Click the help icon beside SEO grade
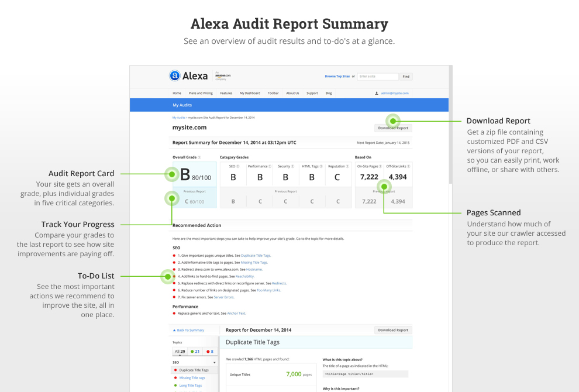This screenshot has width=579, height=392. tap(239, 167)
